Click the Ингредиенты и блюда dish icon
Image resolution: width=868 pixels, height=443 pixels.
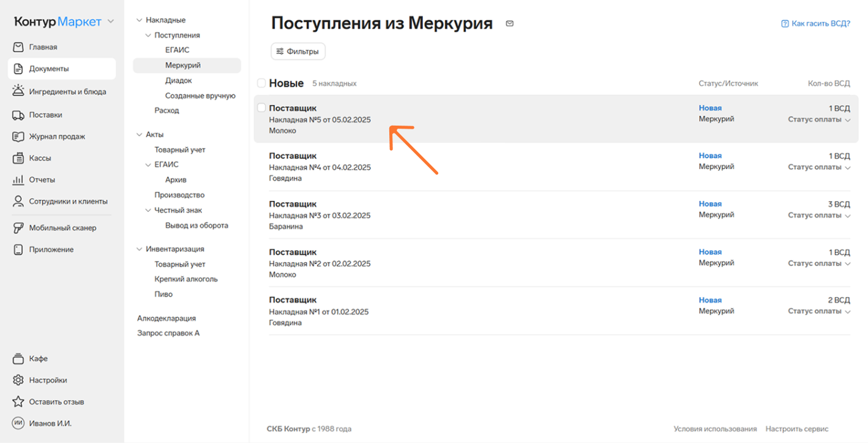[18, 91]
